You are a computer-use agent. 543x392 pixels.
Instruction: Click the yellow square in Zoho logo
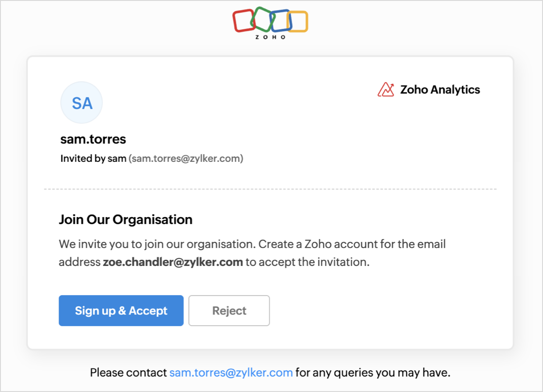(x=299, y=22)
